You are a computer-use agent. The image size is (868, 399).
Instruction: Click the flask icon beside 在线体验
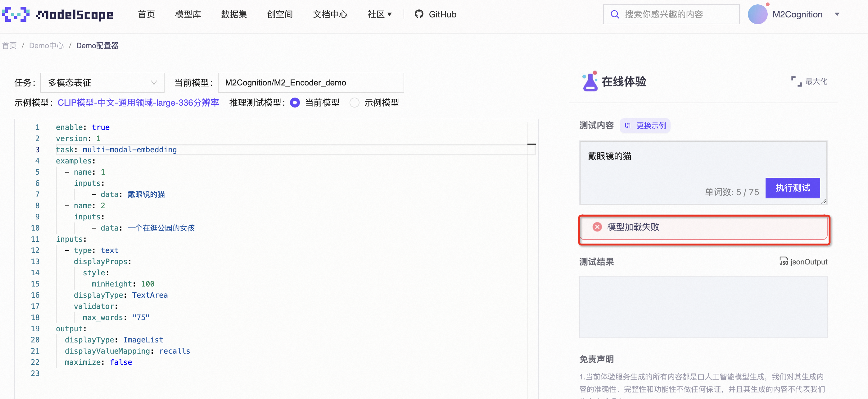coord(590,81)
